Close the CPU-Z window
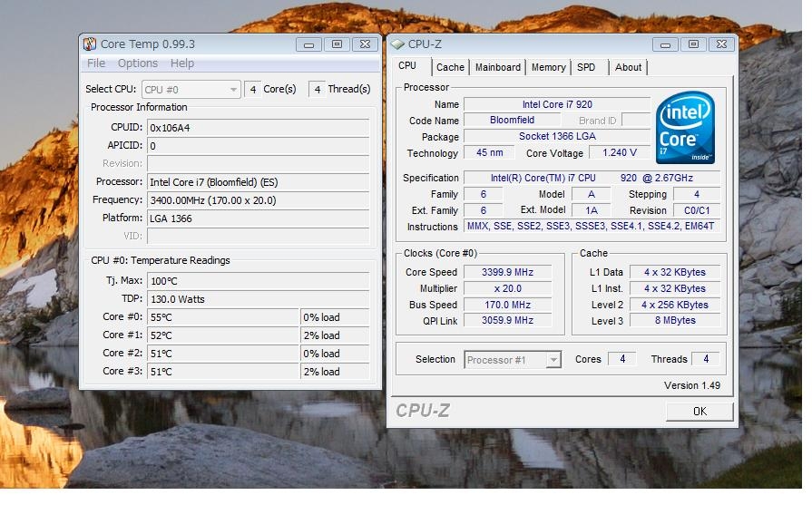Image resolution: width=812 pixels, height=505 pixels. [x=721, y=44]
